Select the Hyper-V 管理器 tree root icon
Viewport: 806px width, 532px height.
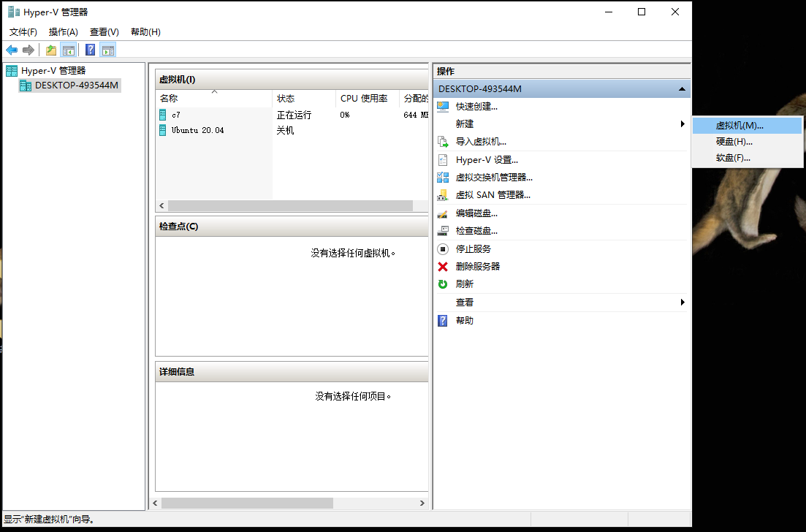coord(12,71)
